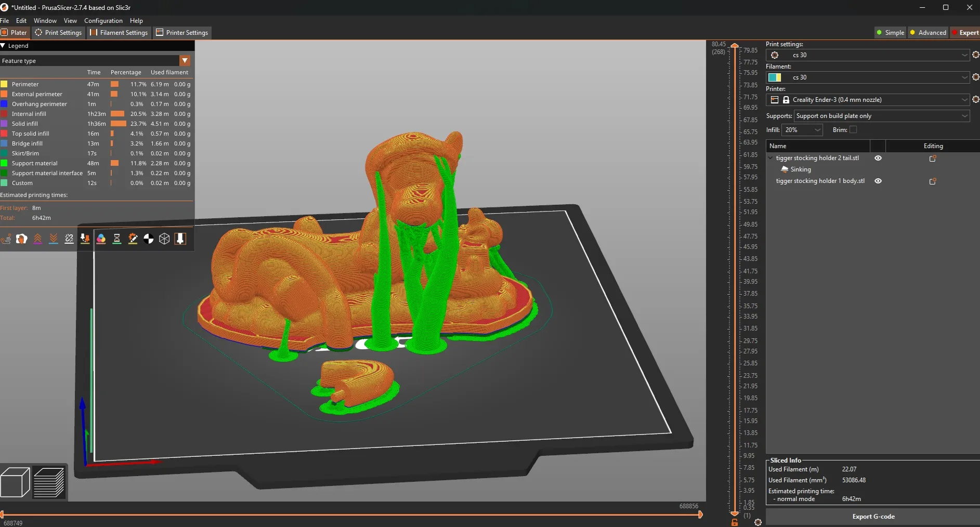Select the Advanced mode button
The image size is (980, 527).
point(928,33)
